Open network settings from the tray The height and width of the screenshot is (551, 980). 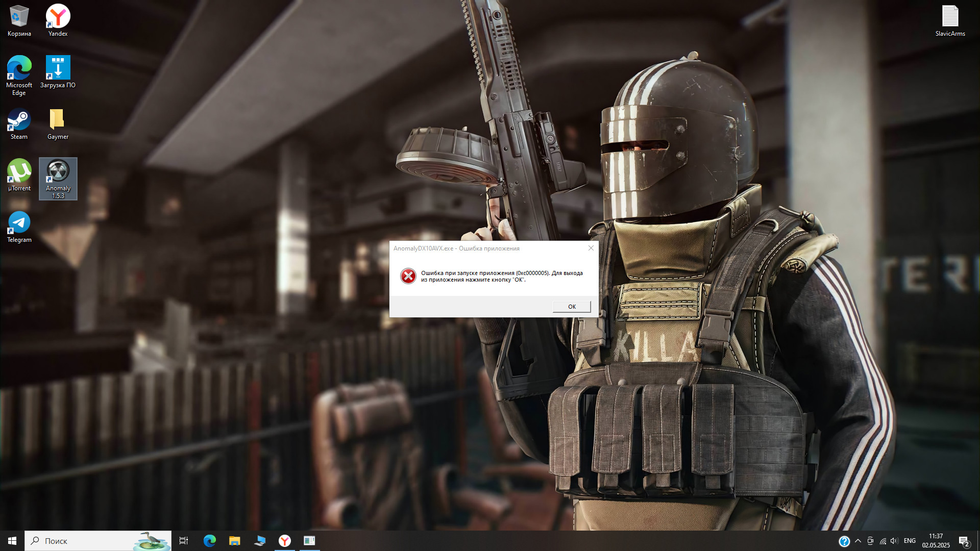click(883, 541)
